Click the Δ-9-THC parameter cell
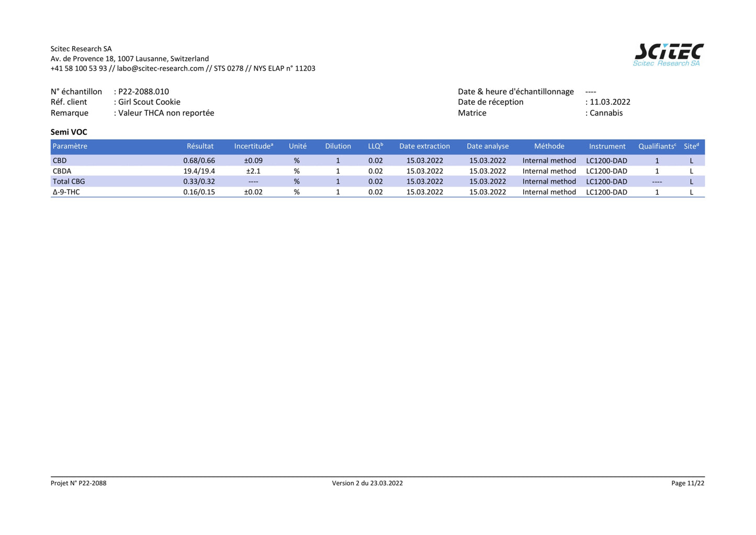 tap(66, 192)
